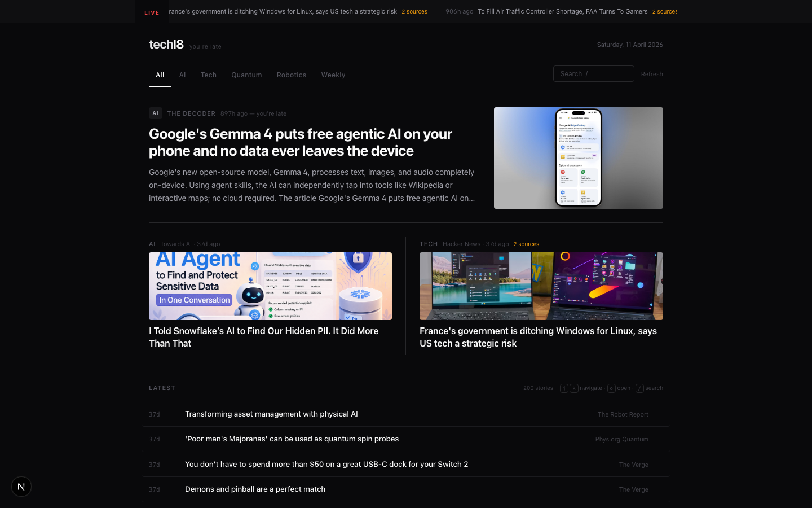This screenshot has height=508, width=812.
Task: Open France ditching Windows for Linux story
Action: tap(538, 337)
